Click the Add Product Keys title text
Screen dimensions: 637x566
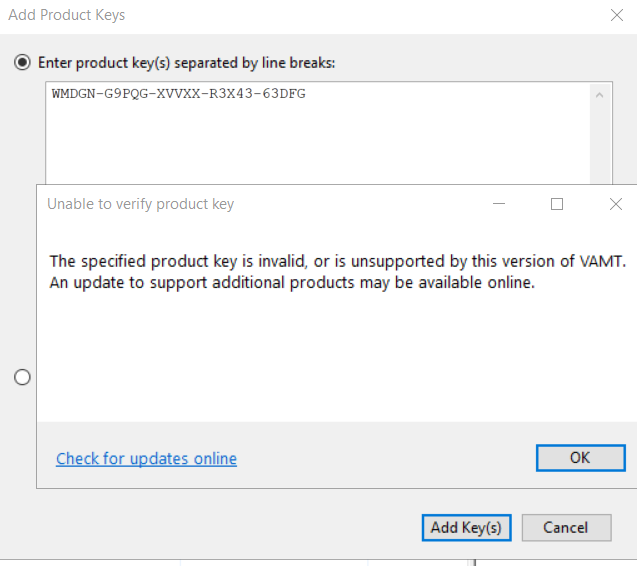tap(67, 15)
